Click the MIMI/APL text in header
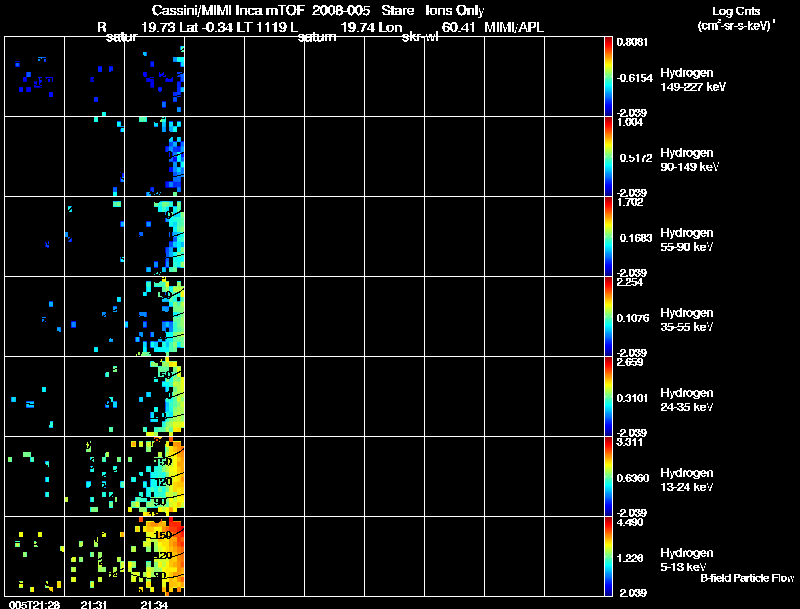Image resolution: width=800 pixels, height=609 pixels. point(514,27)
